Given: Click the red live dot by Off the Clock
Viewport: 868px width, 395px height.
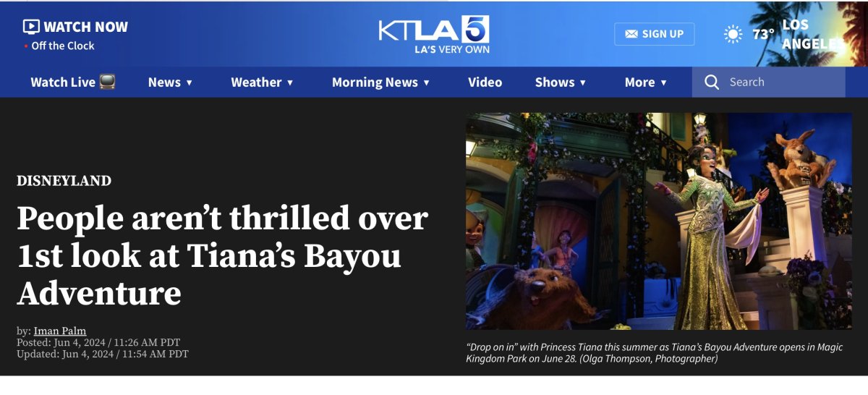Looking at the screenshot, I should [26, 46].
